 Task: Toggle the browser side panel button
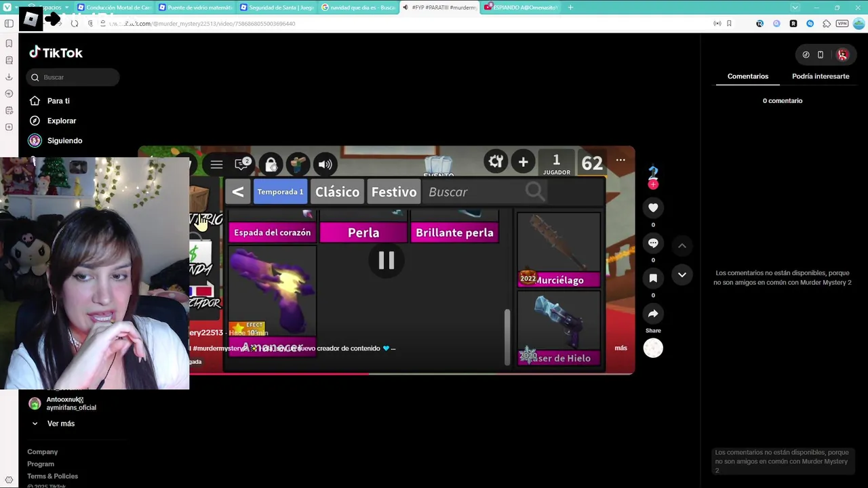[x=9, y=24]
